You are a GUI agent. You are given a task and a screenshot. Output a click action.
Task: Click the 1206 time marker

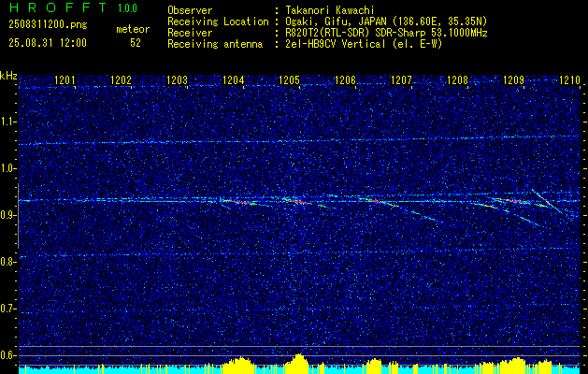point(345,79)
